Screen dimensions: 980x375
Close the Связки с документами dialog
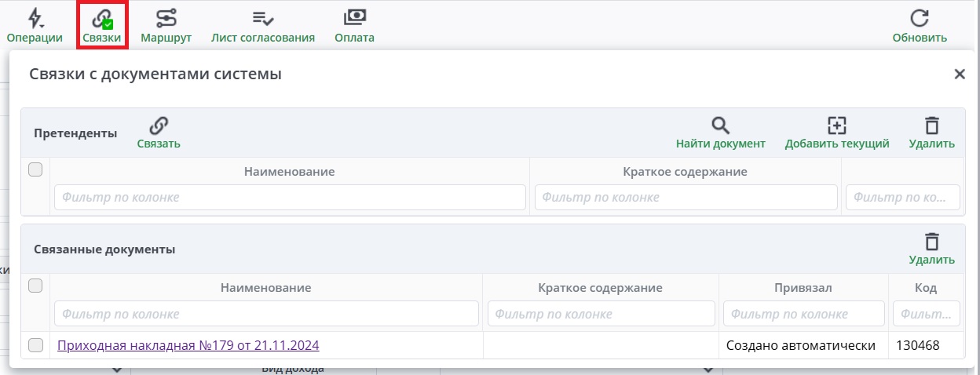click(x=959, y=75)
